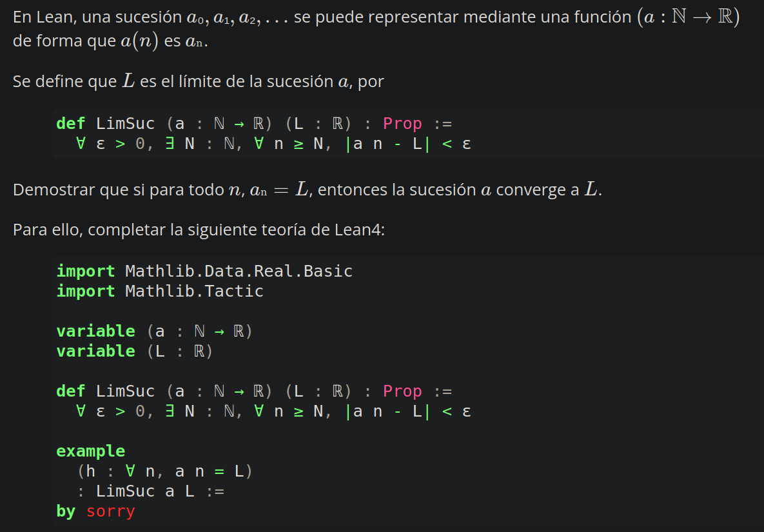Click the sequence a₀, a₁, a₂ formula

point(237,18)
